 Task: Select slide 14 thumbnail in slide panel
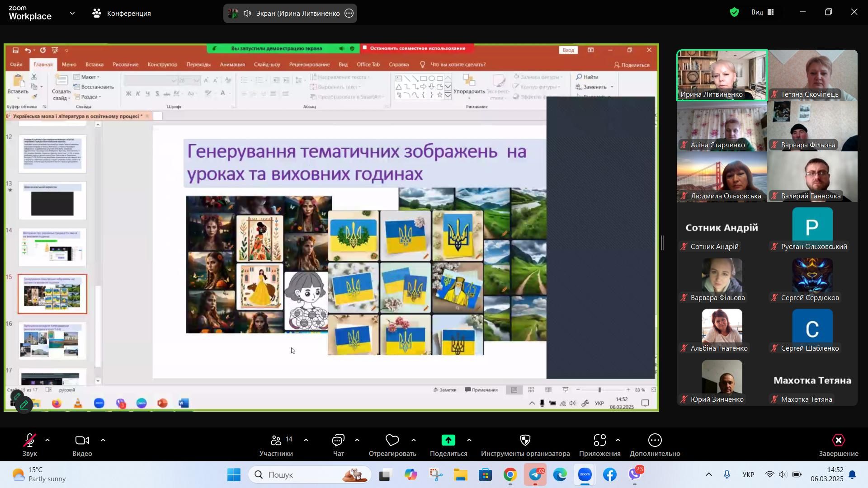tap(52, 247)
